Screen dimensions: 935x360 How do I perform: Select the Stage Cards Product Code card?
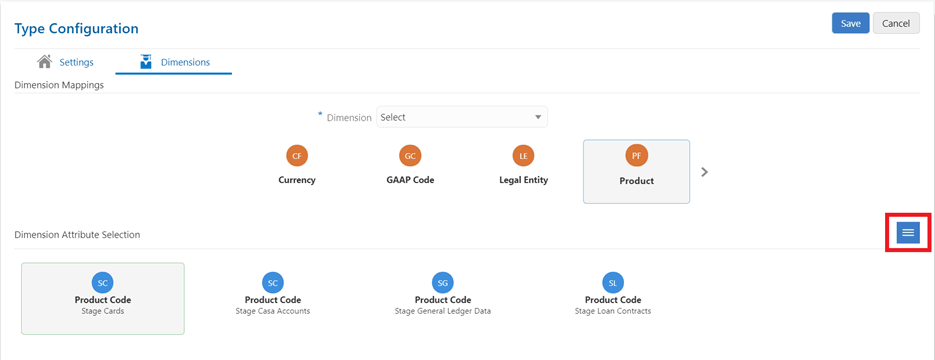point(103,299)
